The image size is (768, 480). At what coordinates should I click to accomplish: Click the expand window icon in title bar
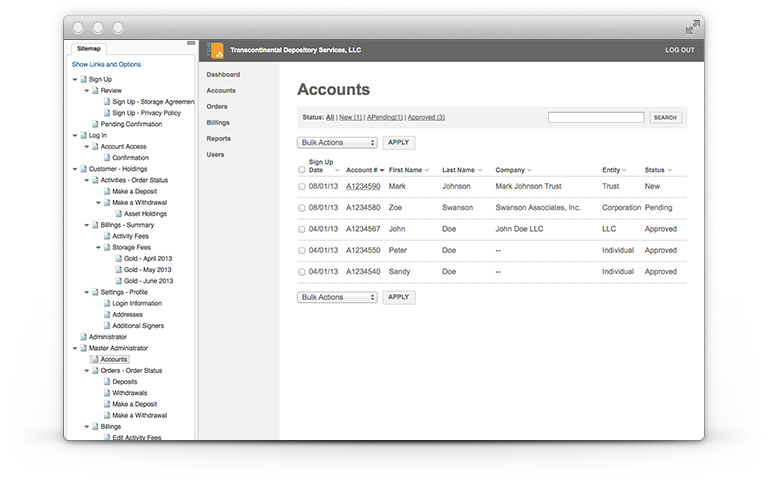[x=693, y=27]
